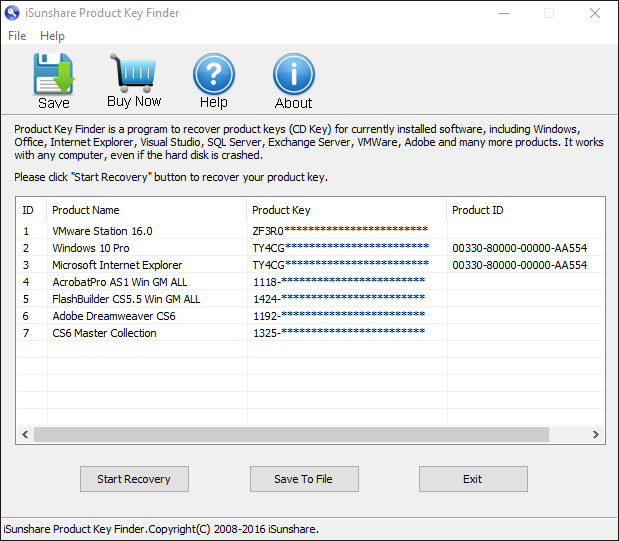The width and height of the screenshot is (619, 541).
Task: Click the iSunshare app icon in title bar
Action: point(12,13)
